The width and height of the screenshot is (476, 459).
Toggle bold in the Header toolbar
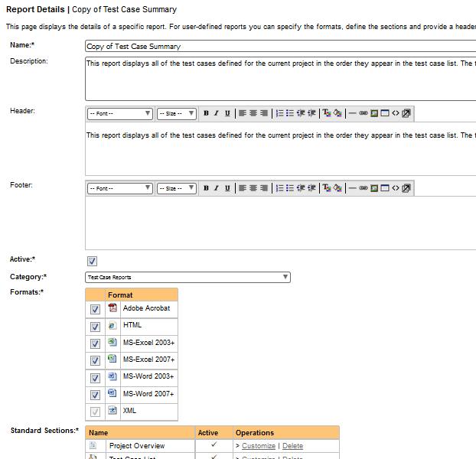click(206, 113)
